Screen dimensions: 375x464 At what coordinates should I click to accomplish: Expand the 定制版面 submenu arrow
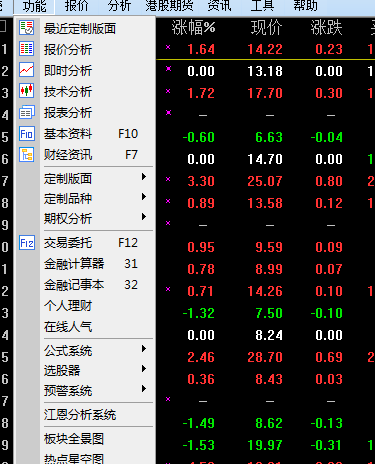click(144, 177)
